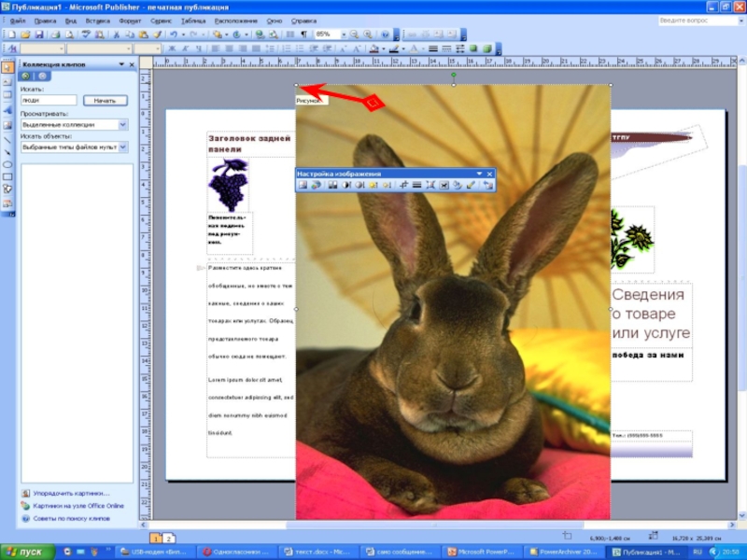Select the Line drawing tool

pos(7,137)
